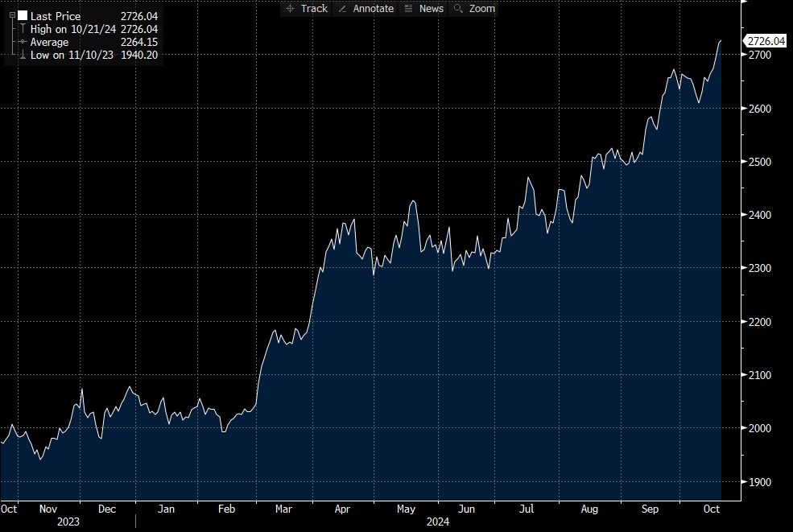Click the News list icon
Viewport: 793px width, 532px height.
pos(409,9)
